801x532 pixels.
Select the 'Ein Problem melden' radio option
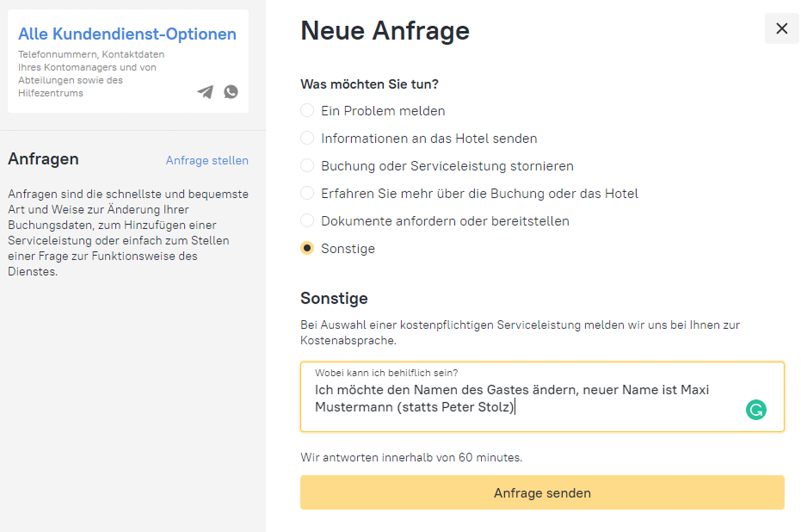(307, 110)
